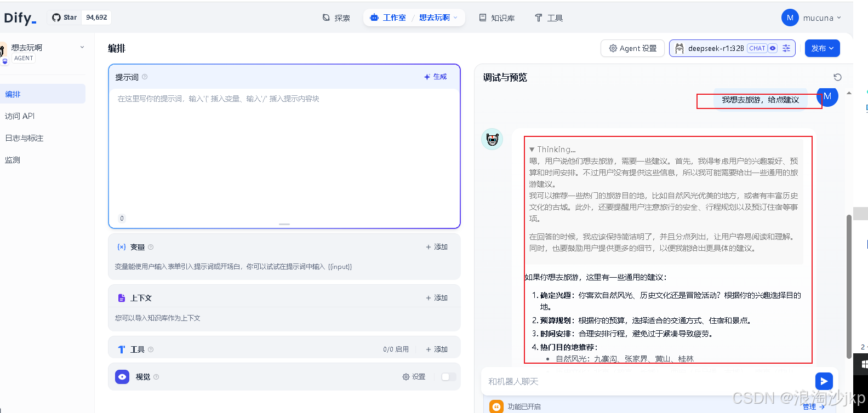This screenshot has width=868, height=413.
Task: Click the 0/0 启用 tools count
Action: 396,349
